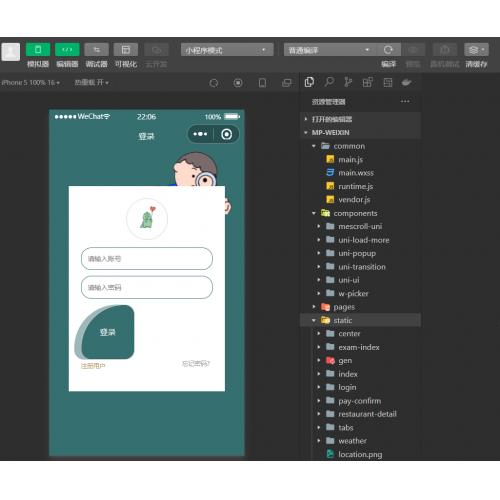Toggle the simulator panel button

point(38,50)
